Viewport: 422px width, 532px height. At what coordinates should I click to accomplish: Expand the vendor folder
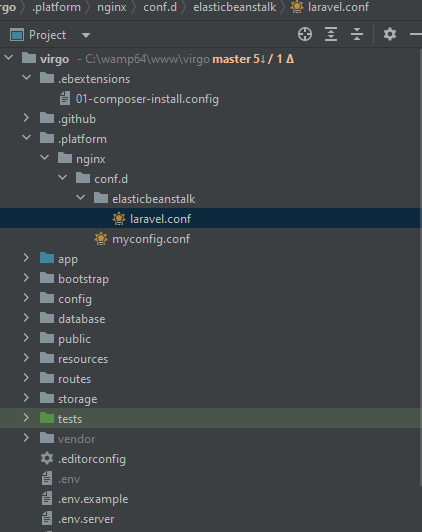(26, 438)
